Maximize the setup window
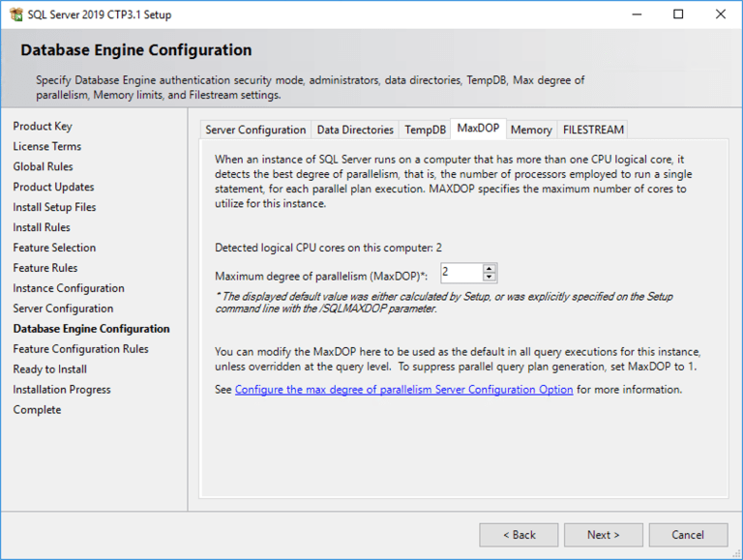 point(678,15)
